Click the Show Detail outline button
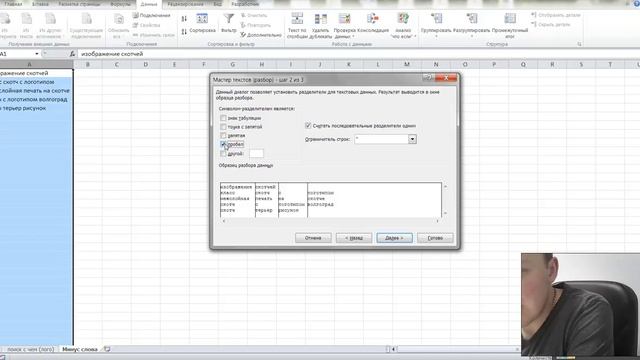This screenshot has width=640, height=360. point(556,15)
